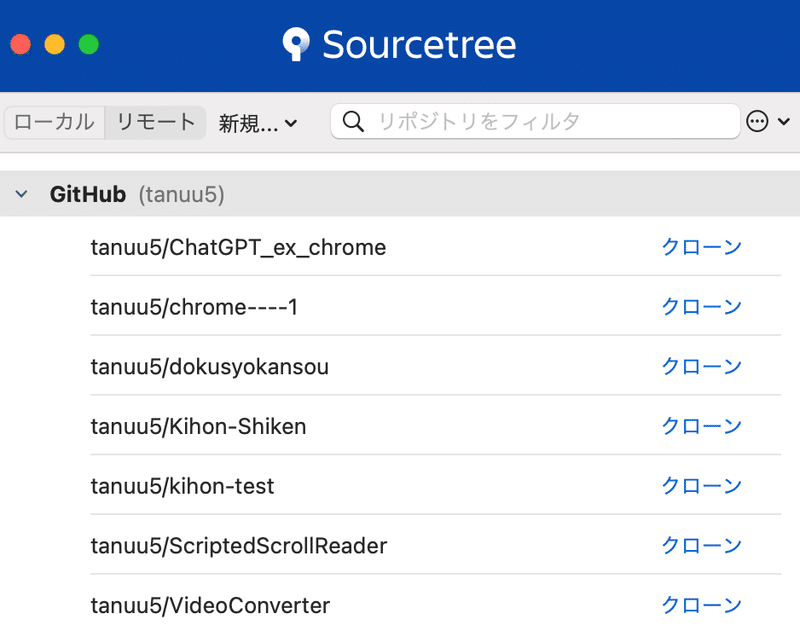Clone the tanuu5/ScriptedScrollReader repository
Image resolution: width=800 pixels, height=636 pixels.
click(702, 546)
